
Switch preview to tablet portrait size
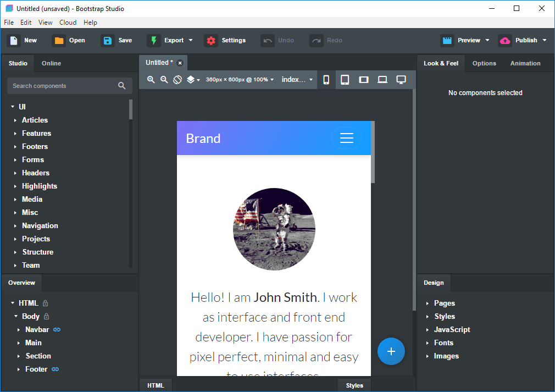[345, 80]
